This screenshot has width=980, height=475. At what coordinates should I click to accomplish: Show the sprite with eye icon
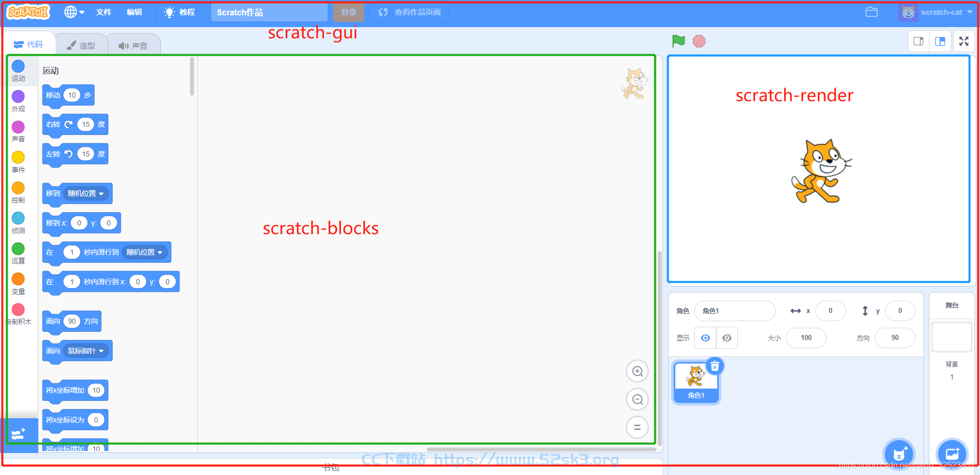pyautogui.click(x=705, y=338)
